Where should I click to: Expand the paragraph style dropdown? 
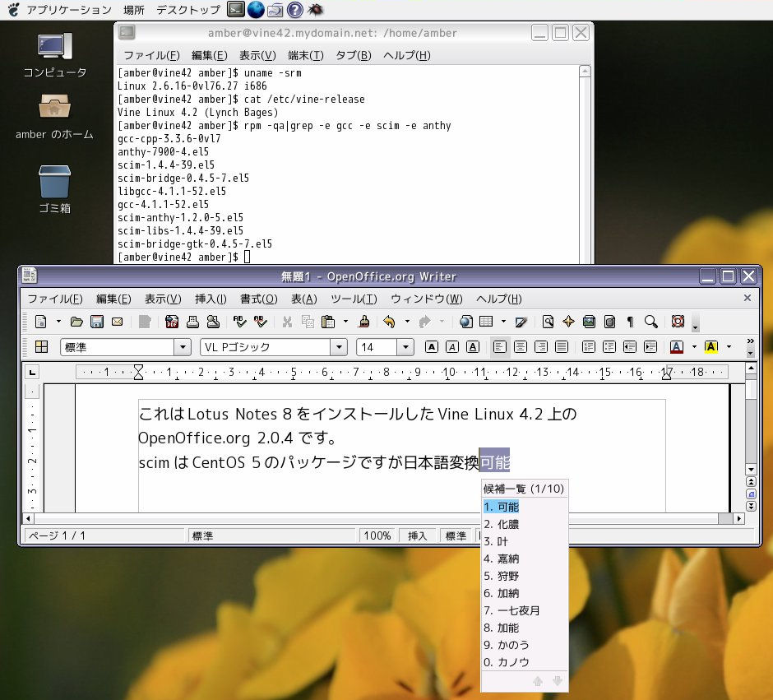click(x=183, y=347)
